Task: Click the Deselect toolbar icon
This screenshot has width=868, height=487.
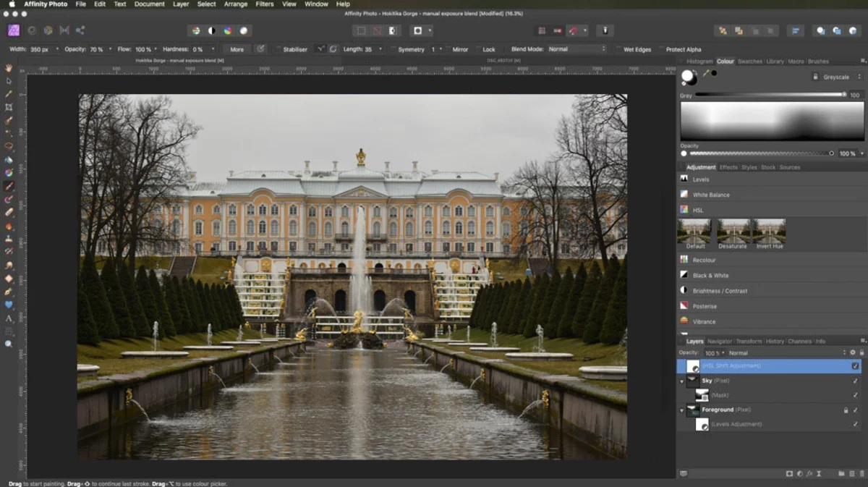Action: [x=377, y=30]
